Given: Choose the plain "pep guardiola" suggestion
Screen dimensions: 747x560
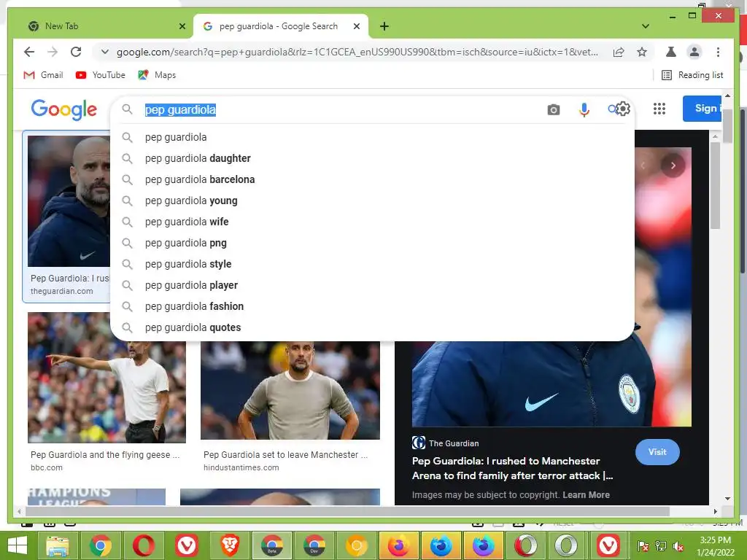Looking at the screenshot, I should tap(372, 137).
